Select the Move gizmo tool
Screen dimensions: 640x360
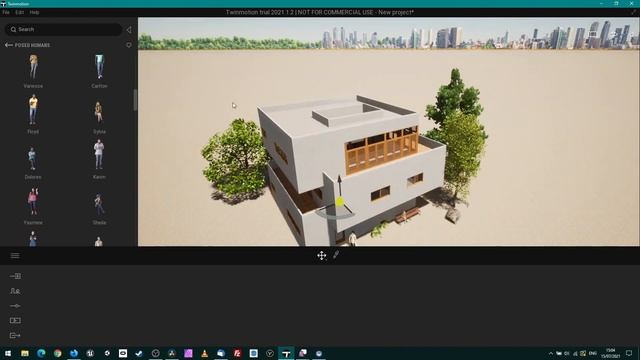pos(322,256)
